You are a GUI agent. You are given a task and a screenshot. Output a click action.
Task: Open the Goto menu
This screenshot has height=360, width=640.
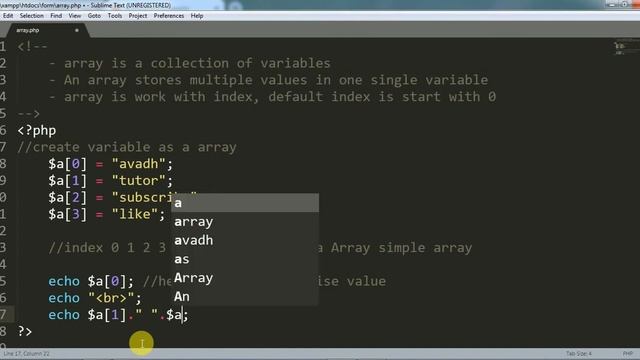click(x=94, y=16)
